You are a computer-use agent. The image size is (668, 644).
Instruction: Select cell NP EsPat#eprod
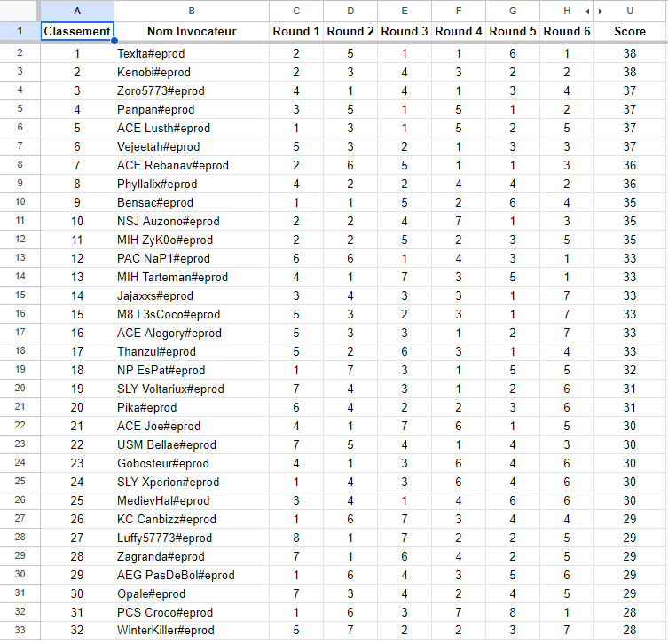(x=192, y=370)
